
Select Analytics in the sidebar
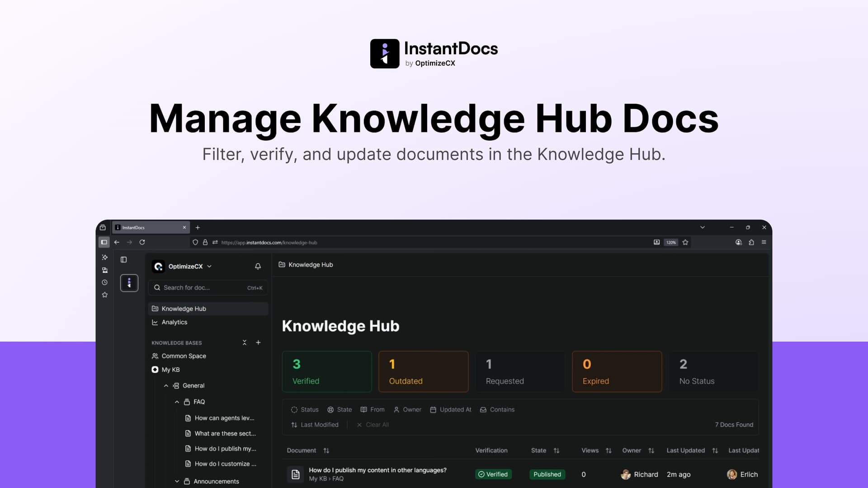[174, 322]
